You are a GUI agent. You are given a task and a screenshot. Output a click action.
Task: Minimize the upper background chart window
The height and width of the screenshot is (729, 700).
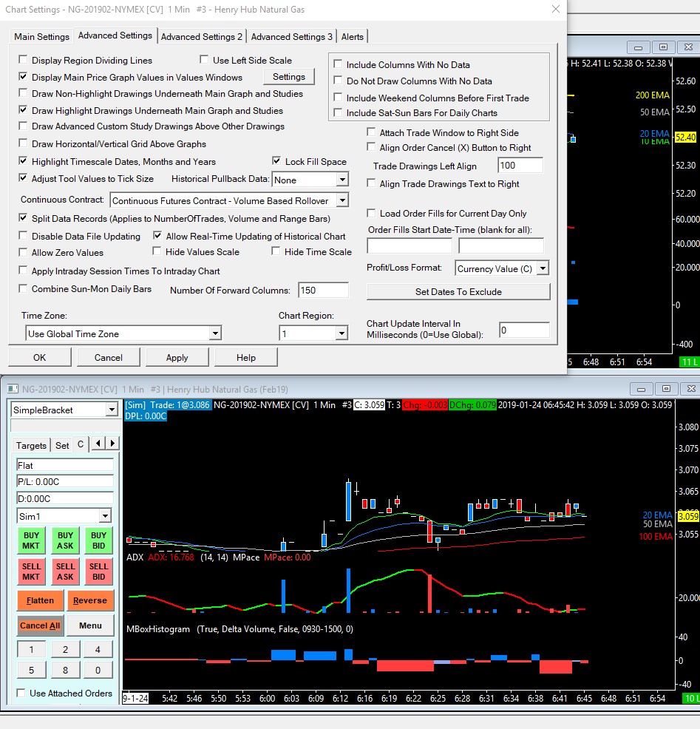(x=638, y=47)
